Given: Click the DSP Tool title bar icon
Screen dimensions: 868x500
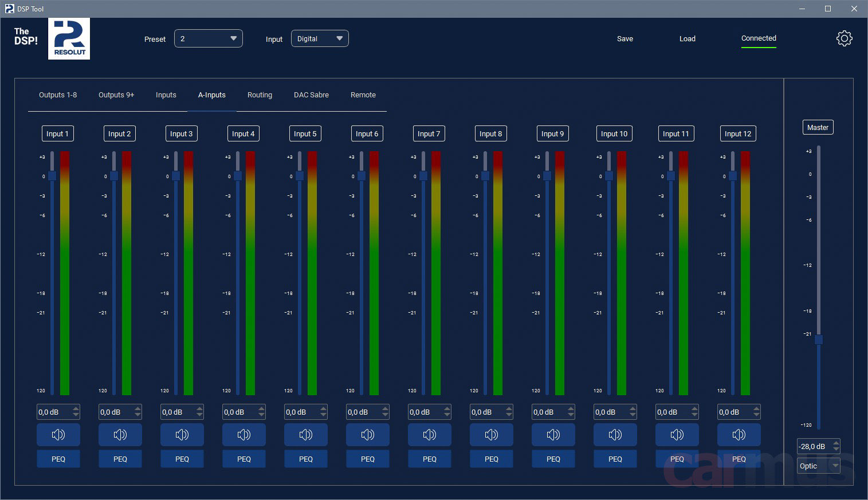Looking at the screenshot, I should (x=9, y=9).
